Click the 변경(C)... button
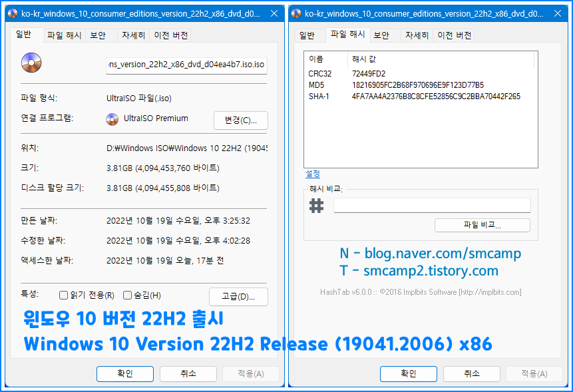Viewport: 573px width, 392px height. click(x=241, y=120)
